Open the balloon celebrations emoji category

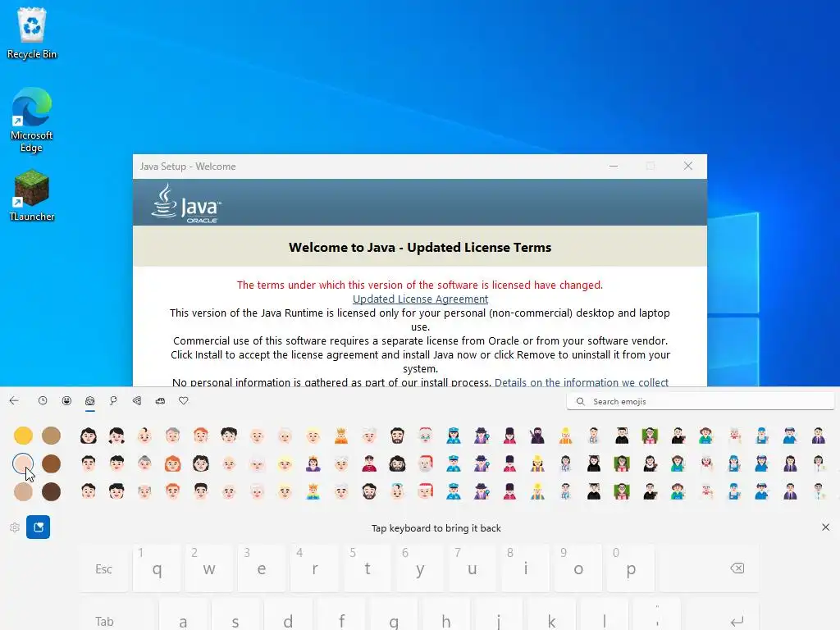tap(113, 400)
